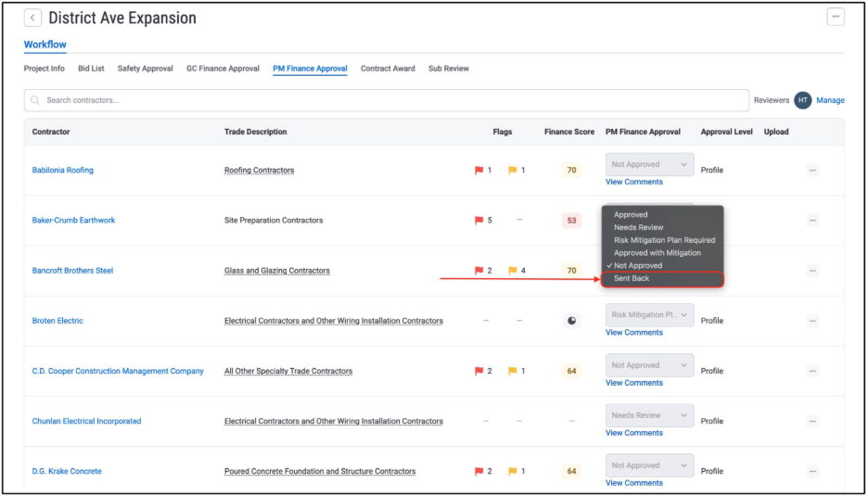Select the Workflow section tab
The width and height of the screenshot is (868, 496).
coord(45,45)
